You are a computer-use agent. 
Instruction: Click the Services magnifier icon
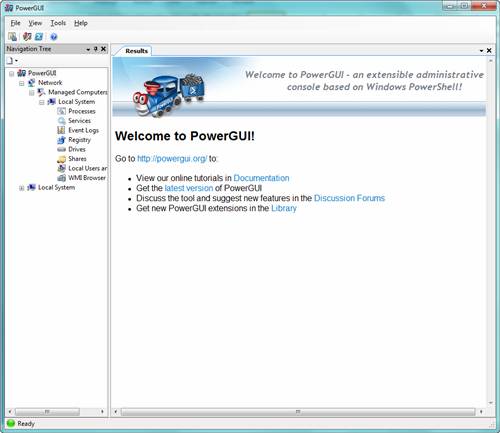point(61,121)
